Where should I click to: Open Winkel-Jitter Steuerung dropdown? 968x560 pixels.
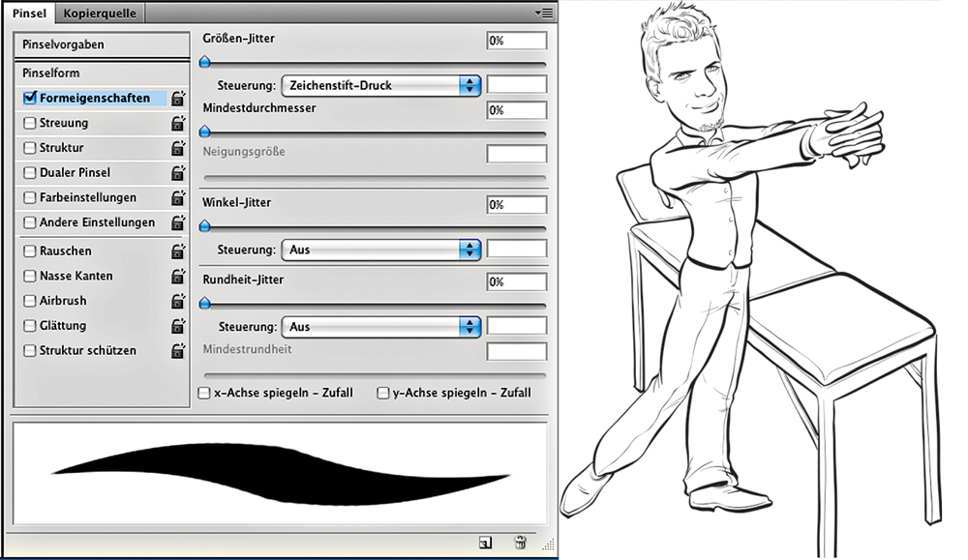pos(380,250)
